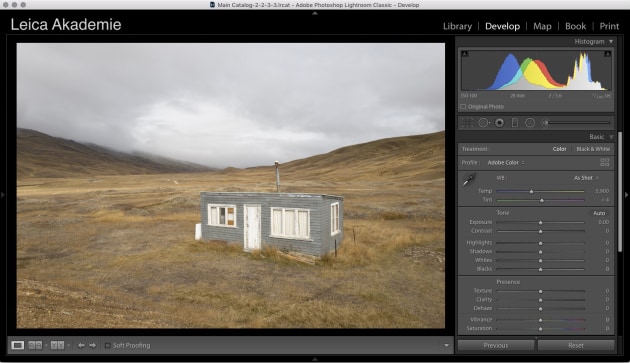Image resolution: width=630 pixels, height=363 pixels.
Task: Set treatment to Color
Action: (559, 149)
